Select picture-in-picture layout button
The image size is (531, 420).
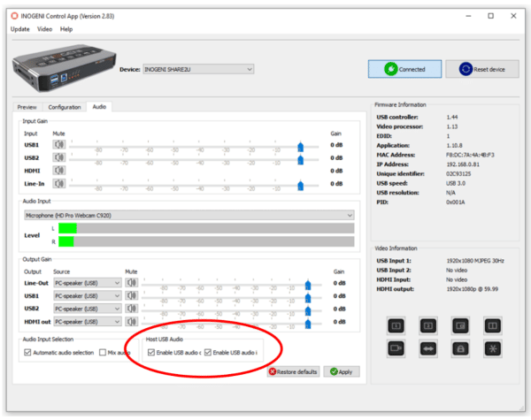pos(458,326)
